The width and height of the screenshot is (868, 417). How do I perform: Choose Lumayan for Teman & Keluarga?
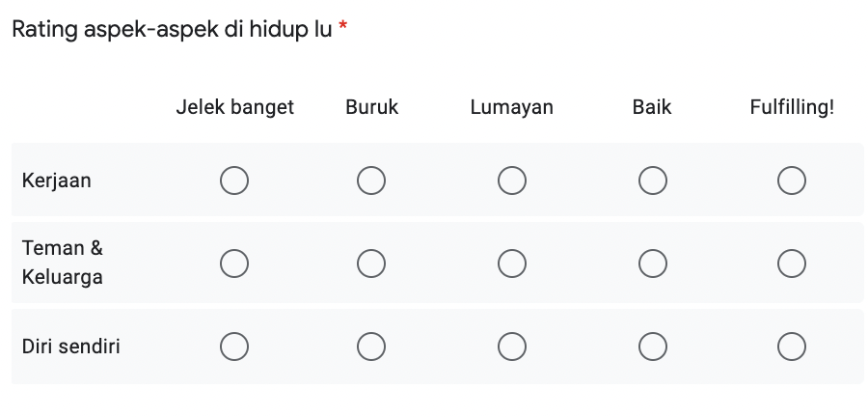[x=512, y=263]
